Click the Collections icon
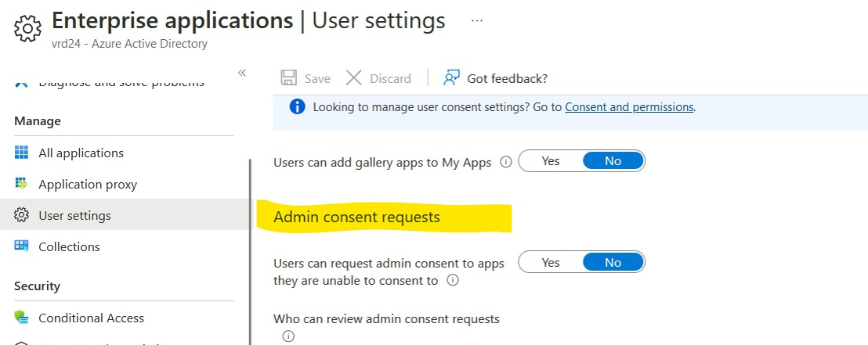This screenshot has width=868, height=345. coord(21,246)
